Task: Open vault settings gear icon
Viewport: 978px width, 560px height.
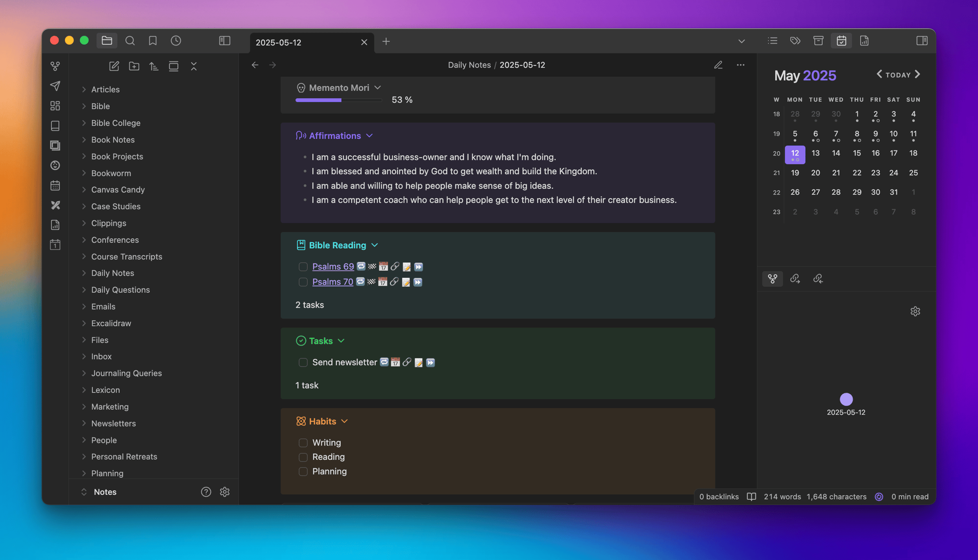Action: pos(225,492)
